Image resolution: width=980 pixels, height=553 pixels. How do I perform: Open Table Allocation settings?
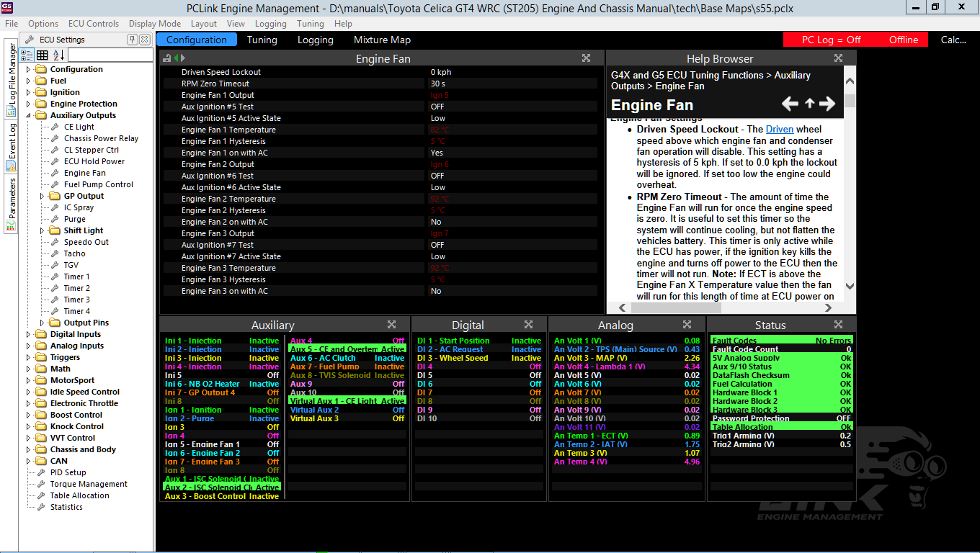pos(80,495)
